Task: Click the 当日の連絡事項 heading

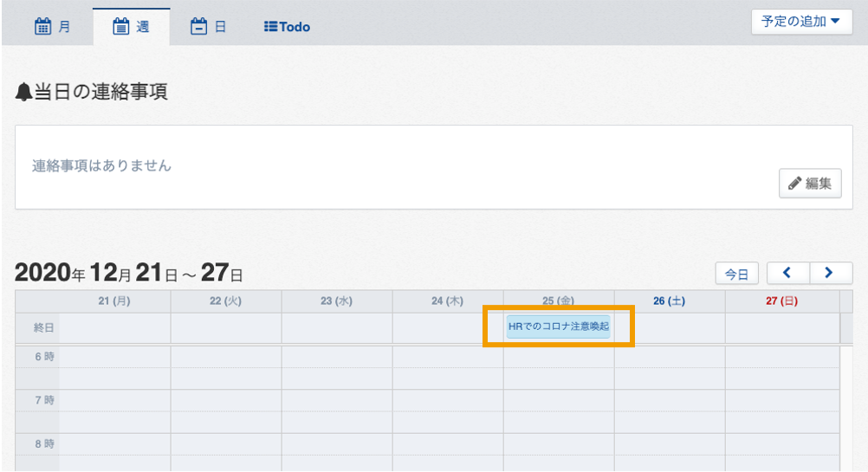Action: [x=91, y=91]
